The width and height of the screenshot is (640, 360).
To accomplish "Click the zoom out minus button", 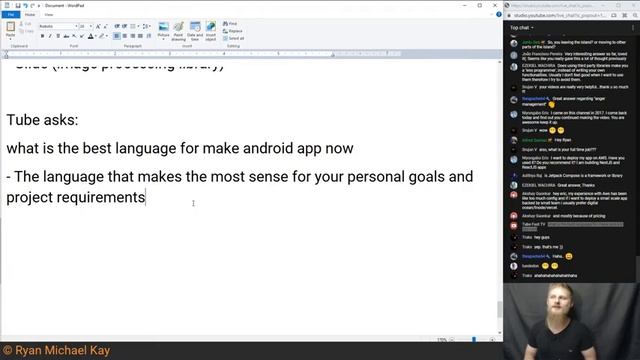I will tap(452, 340).
